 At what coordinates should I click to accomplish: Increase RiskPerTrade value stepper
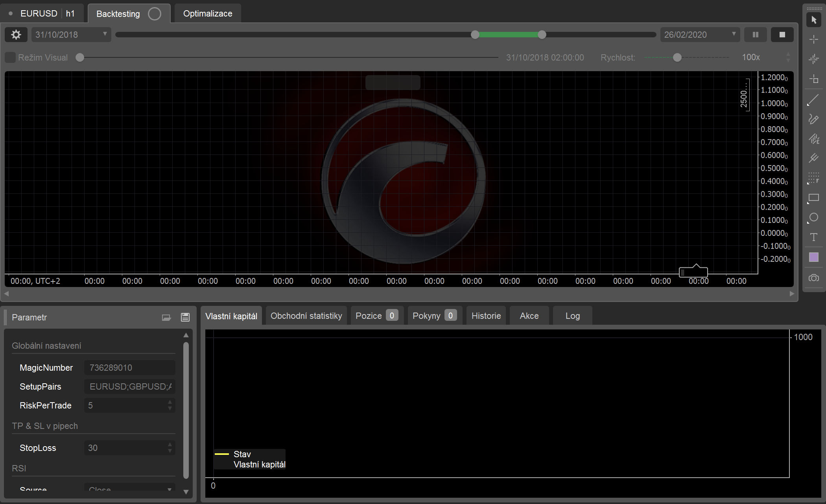click(x=170, y=402)
